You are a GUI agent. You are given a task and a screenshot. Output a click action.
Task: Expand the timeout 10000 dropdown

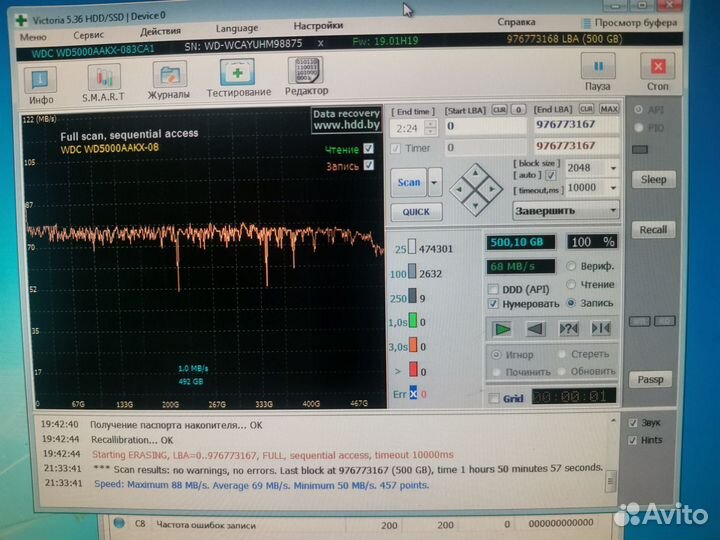[x=612, y=188]
